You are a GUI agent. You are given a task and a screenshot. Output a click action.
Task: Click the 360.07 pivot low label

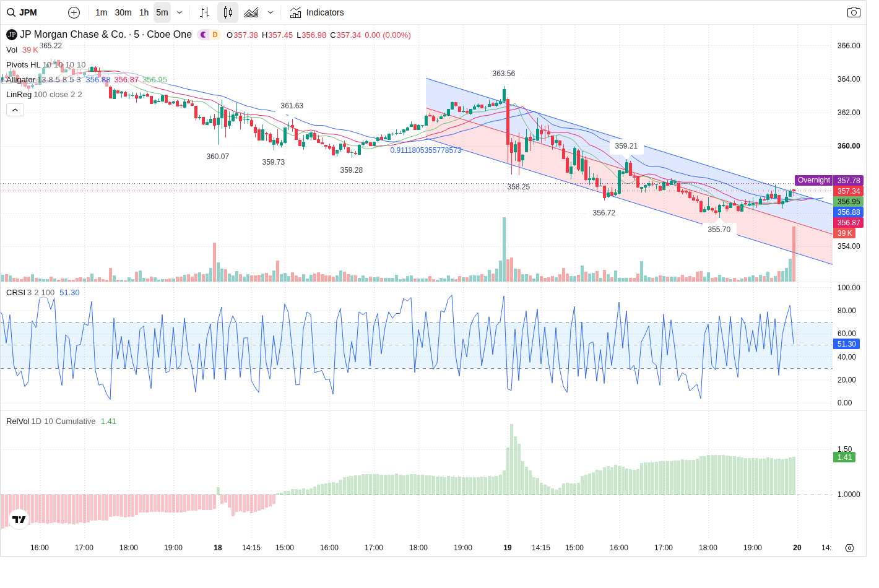coord(218,157)
